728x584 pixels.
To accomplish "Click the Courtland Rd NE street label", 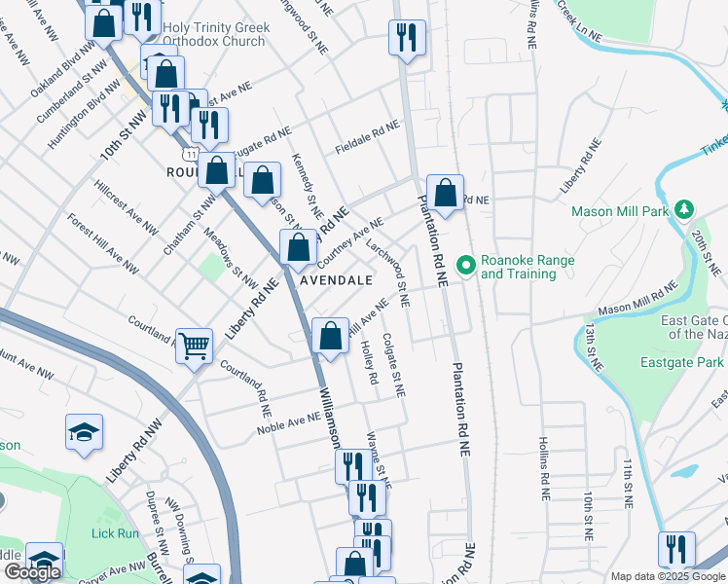I will pos(245,388).
